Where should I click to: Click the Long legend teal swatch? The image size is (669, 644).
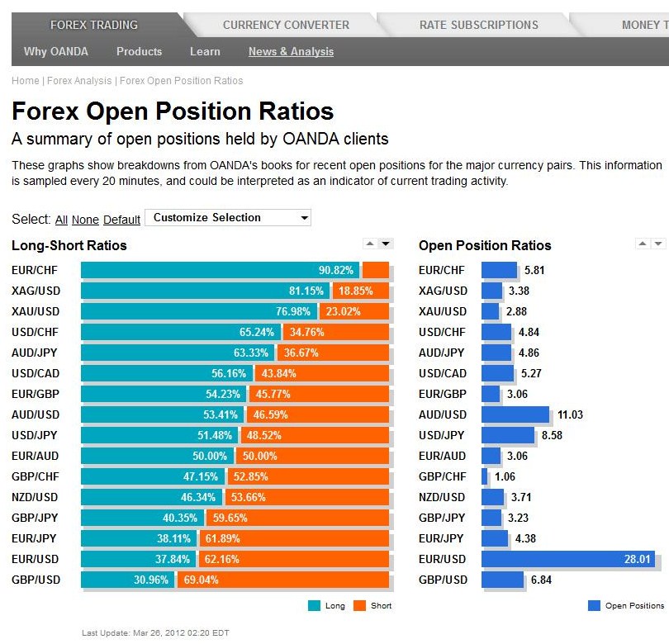click(x=314, y=606)
